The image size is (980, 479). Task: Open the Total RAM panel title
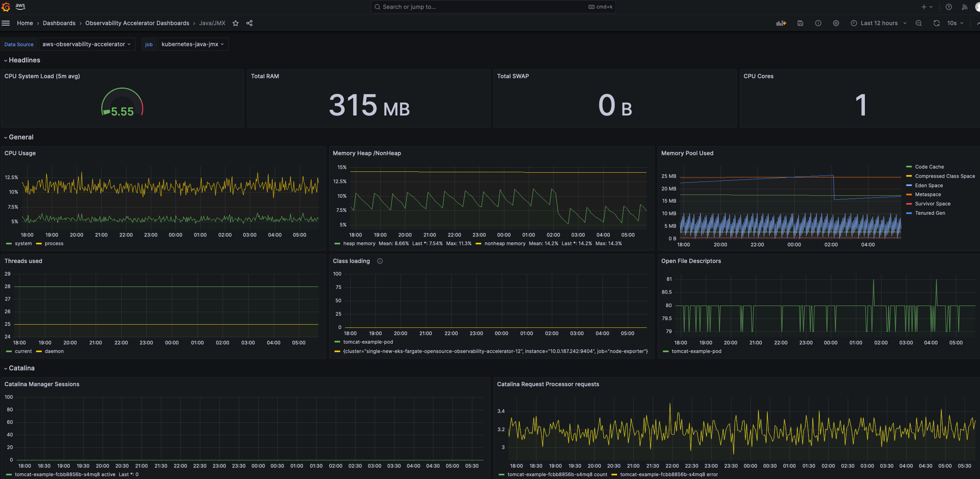pos(265,76)
